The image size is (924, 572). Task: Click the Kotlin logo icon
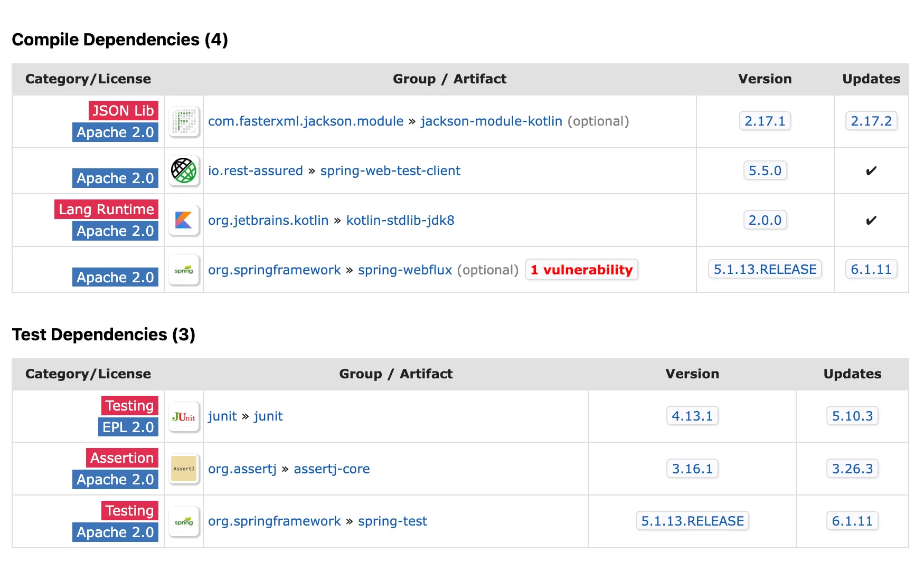coord(184,220)
